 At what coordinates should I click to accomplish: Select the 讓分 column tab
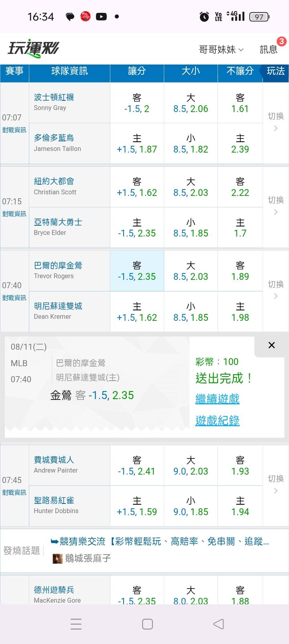coord(137,71)
